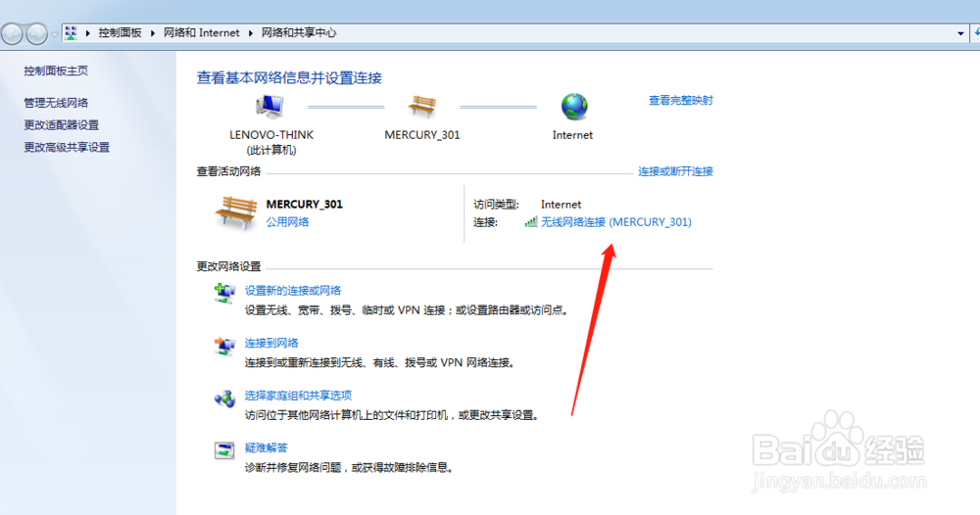Open 设置新的连接或网络 link
This screenshot has width=980, height=515.
pos(292,290)
